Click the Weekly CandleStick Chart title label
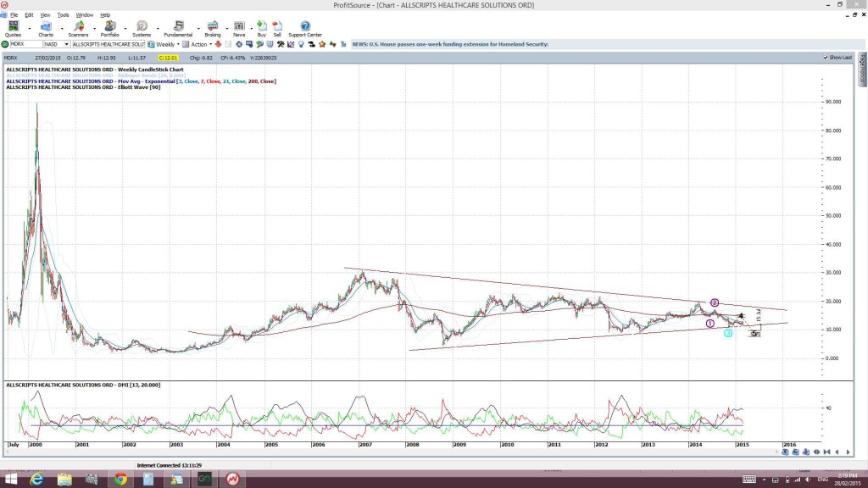 click(95, 69)
